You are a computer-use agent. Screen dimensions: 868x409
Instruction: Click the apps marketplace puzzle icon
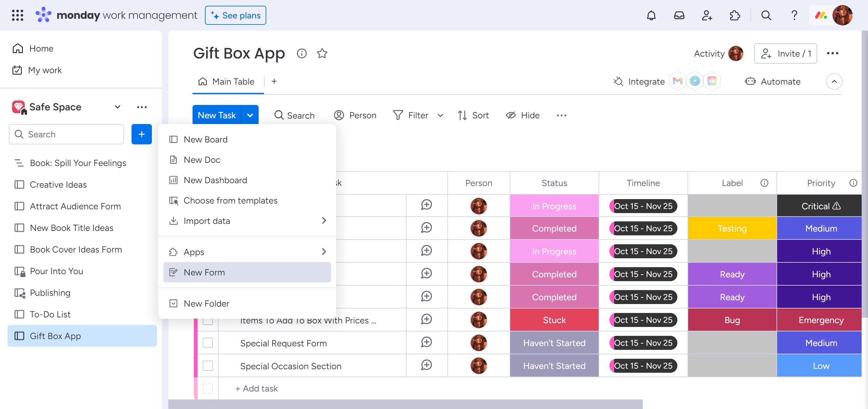pos(735,16)
